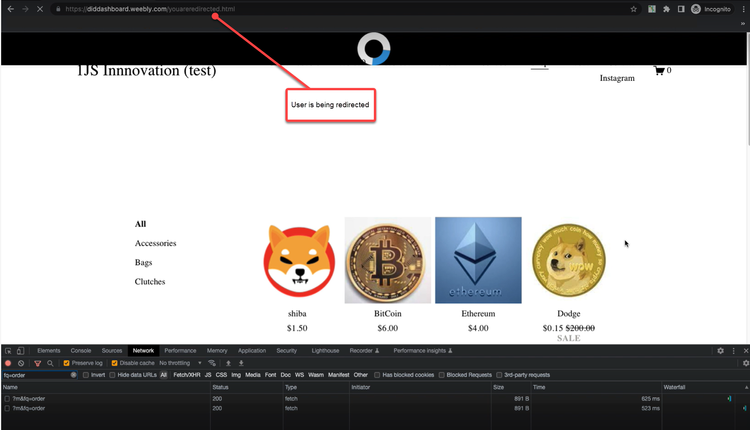Clear the filter text with the X icon
The image size is (750, 430).
[x=73, y=375]
